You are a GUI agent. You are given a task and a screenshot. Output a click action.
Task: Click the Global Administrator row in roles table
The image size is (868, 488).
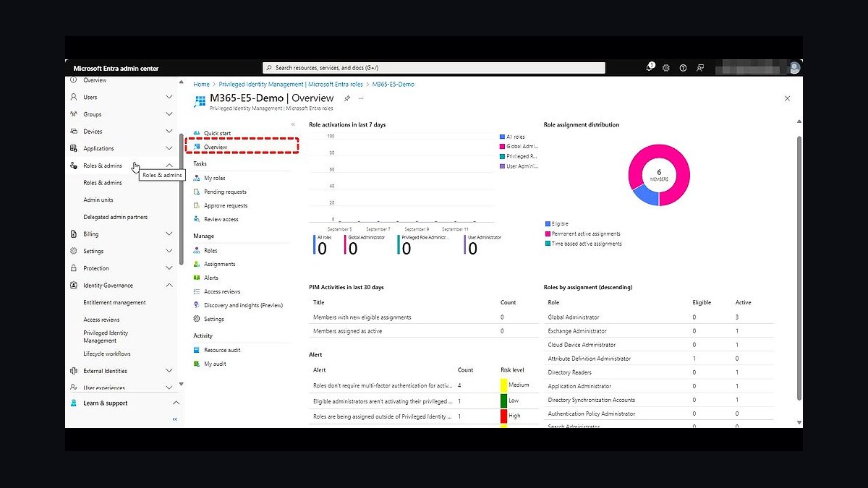tap(658, 317)
